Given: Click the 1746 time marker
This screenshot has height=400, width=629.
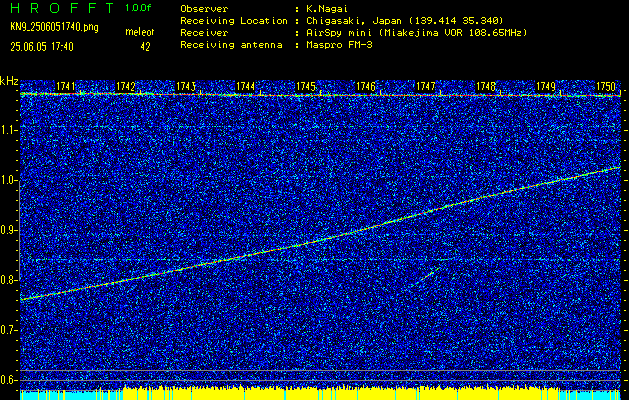Looking at the screenshot, I should pyautogui.click(x=366, y=86).
